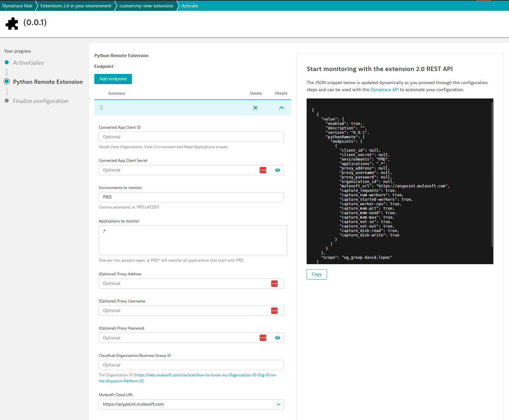Click the ActiveGates step bullet
The height and width of the screenshot is (420, 509).
[7, 62]
